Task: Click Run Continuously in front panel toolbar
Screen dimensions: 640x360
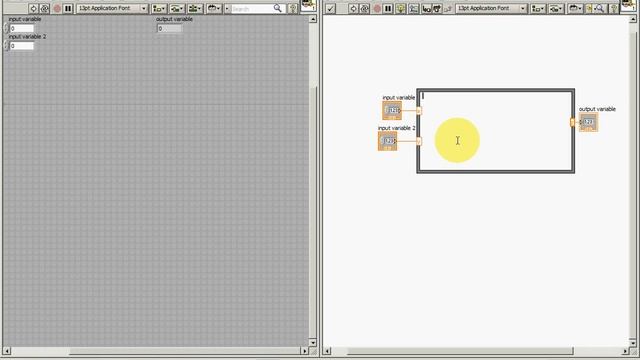Action: tap(45, 8)
